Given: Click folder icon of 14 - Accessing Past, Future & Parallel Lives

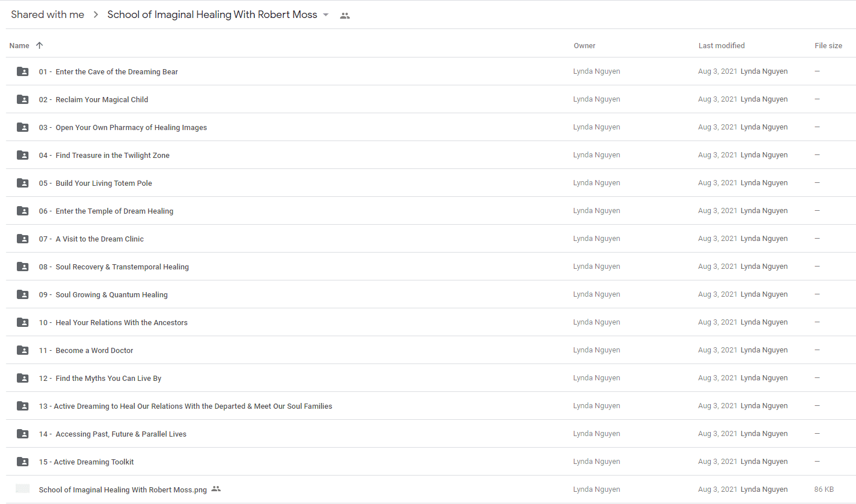Looking at the screenshot, I should [23, 434].
